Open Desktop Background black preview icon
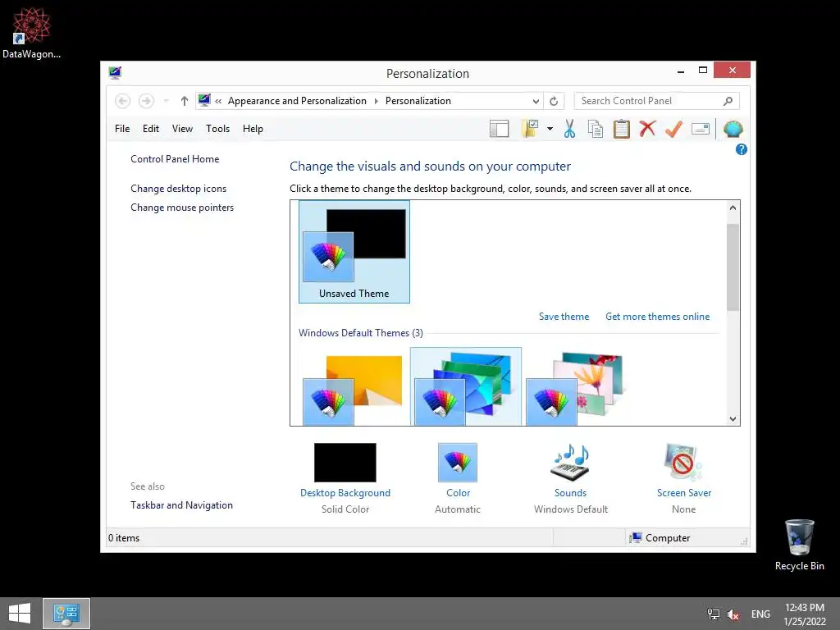Image resolution: width=840 pixels, height=630 pixels. (345, 463)
